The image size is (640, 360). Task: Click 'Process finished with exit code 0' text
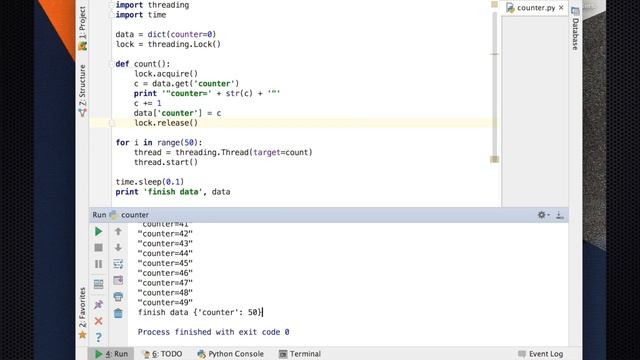[213, 332]
